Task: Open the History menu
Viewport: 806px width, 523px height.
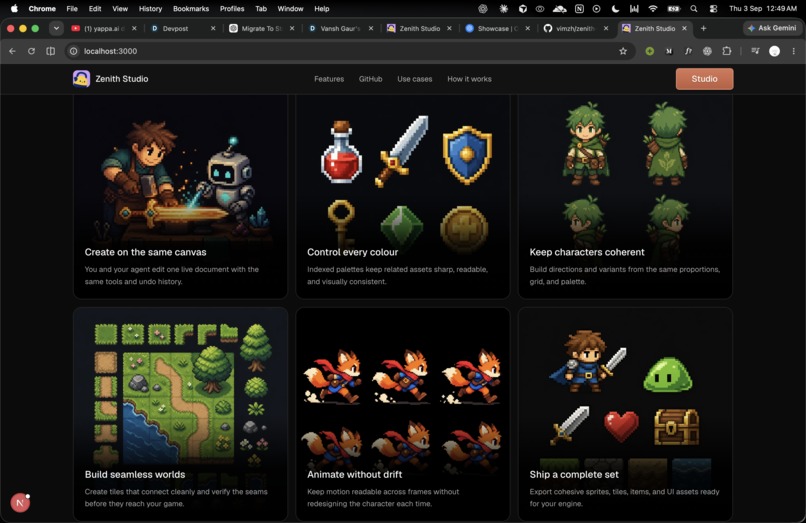Action: [150, 9]
